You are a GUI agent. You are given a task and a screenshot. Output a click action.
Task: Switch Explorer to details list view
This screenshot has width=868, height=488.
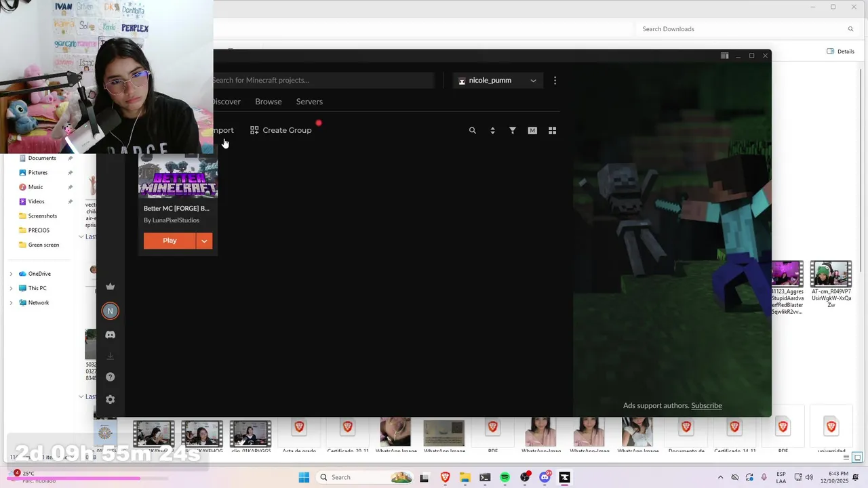pyautogui.click(x=846, y=457)
